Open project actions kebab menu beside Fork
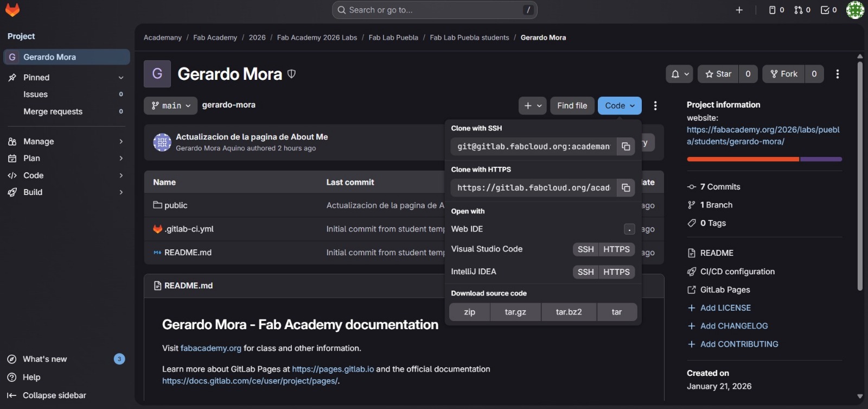868x409 pixels. point(838,74)
